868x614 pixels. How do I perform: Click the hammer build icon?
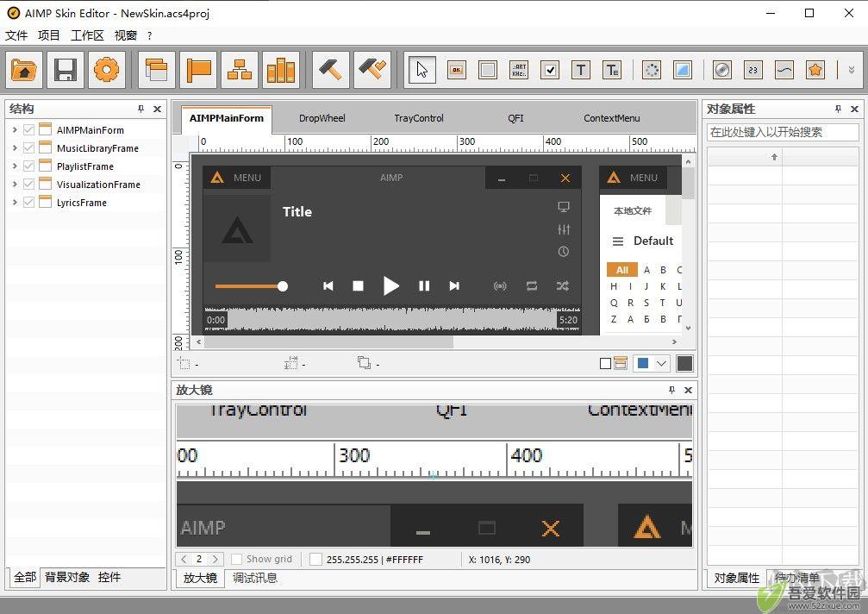[x=330, y=70]
